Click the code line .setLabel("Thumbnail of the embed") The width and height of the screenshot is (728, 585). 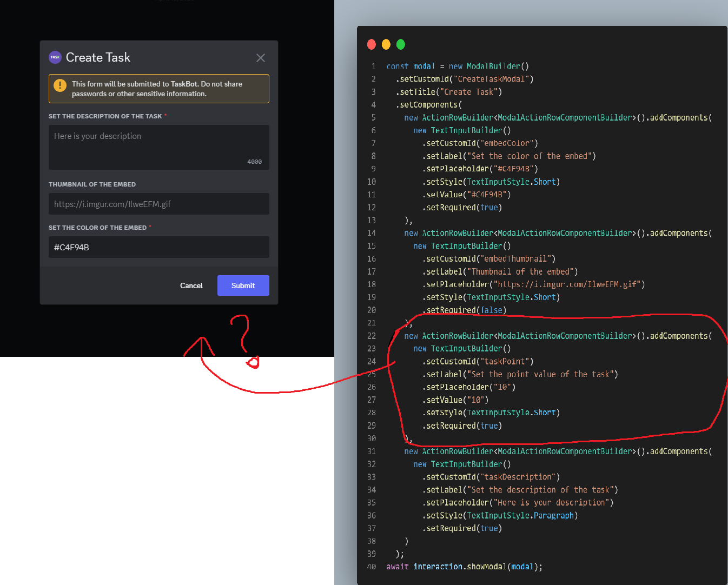[x=500, y=272]
